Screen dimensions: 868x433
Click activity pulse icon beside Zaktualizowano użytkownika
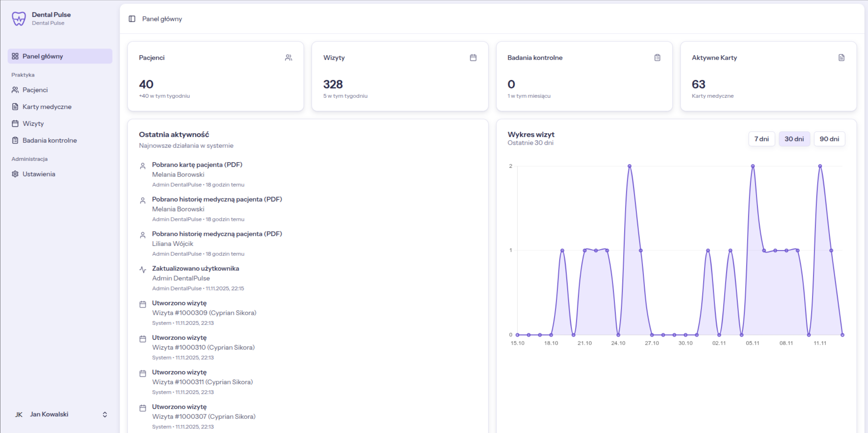[x=143, y=270]
